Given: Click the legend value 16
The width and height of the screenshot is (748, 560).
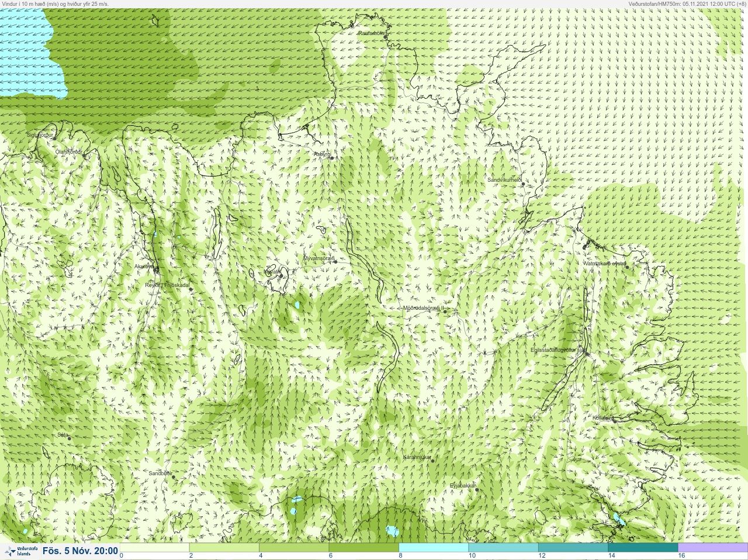Looking at the screenshot, I should pyautogui.click(x=681, y=556).
